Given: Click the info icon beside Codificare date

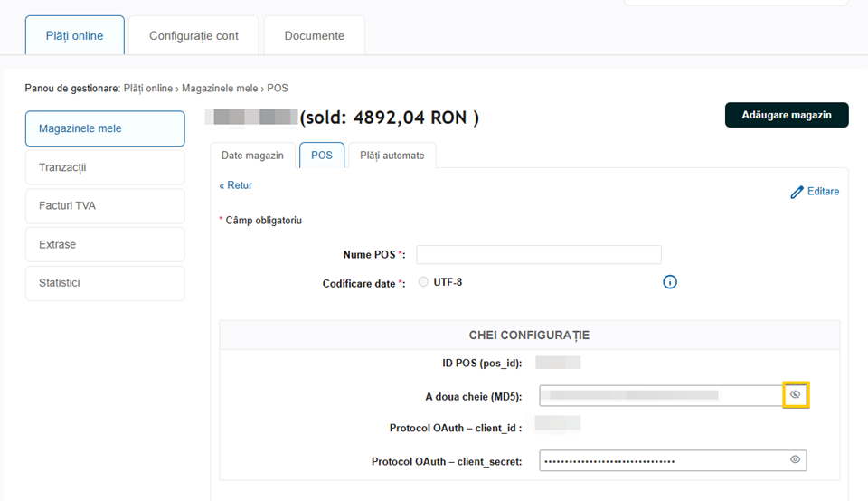Looking at the screenshot, I should pyautogui.click(x=670, y=282).
